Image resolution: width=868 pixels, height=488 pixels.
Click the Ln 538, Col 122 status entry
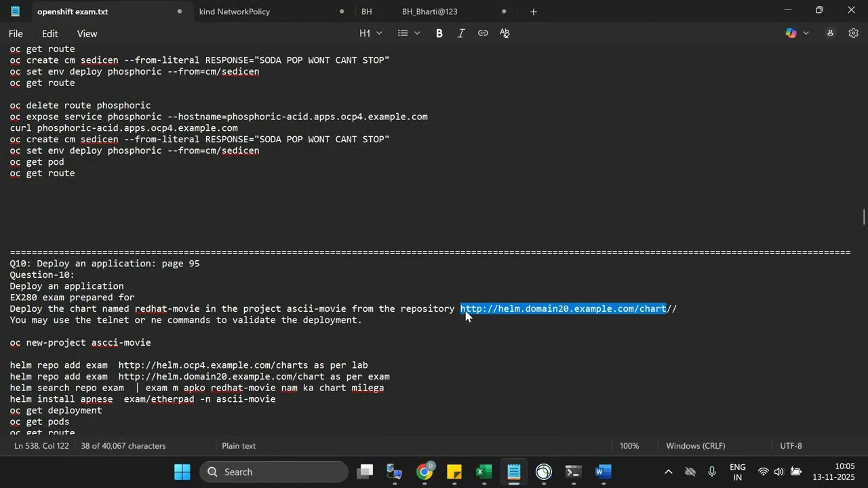(42, 446)
